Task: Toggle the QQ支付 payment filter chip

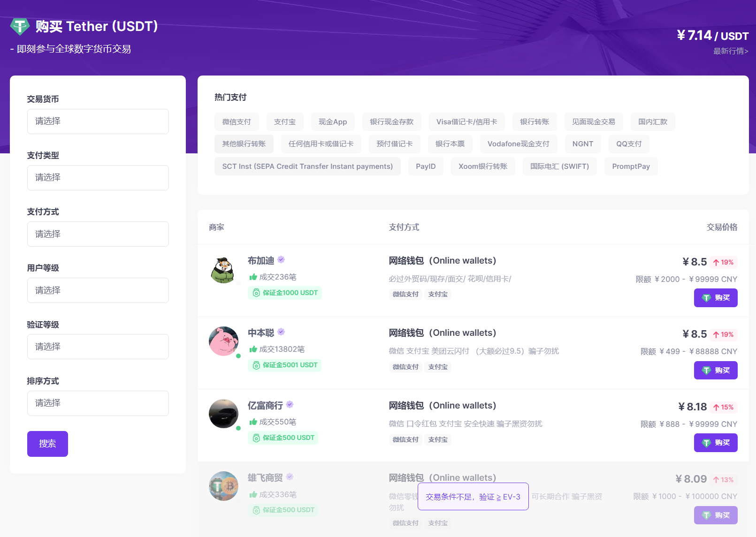Action: point(629,144)
